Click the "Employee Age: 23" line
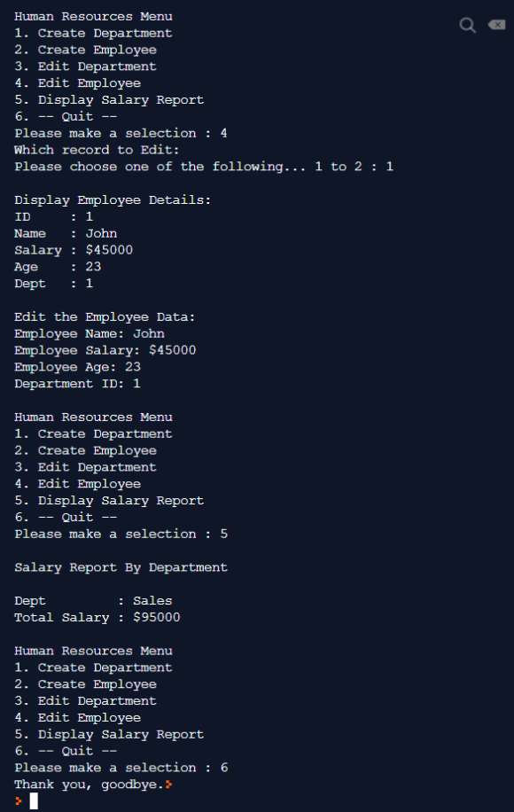 coord(78,367)
